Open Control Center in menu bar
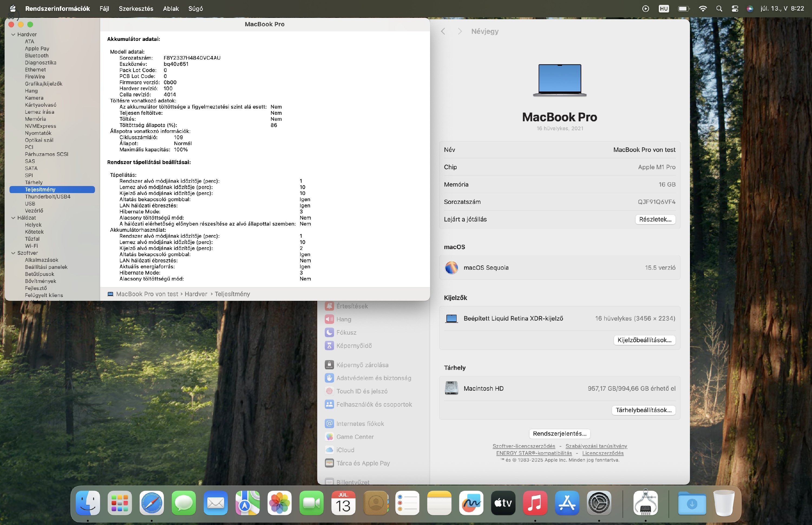812x525 pixels. [735, 8]
